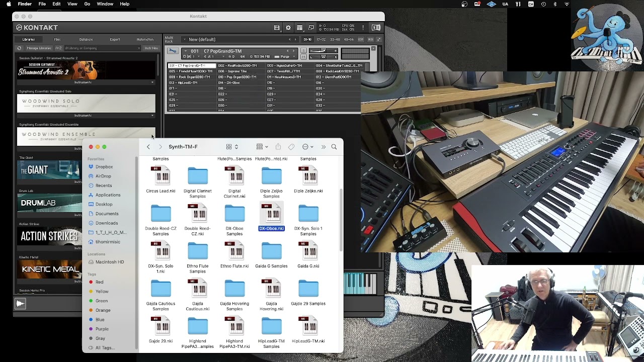This screenshot has width=644, height=362.
Task: Open the Purge dropdown on the instrument
Action: click(x=285, y=57)
